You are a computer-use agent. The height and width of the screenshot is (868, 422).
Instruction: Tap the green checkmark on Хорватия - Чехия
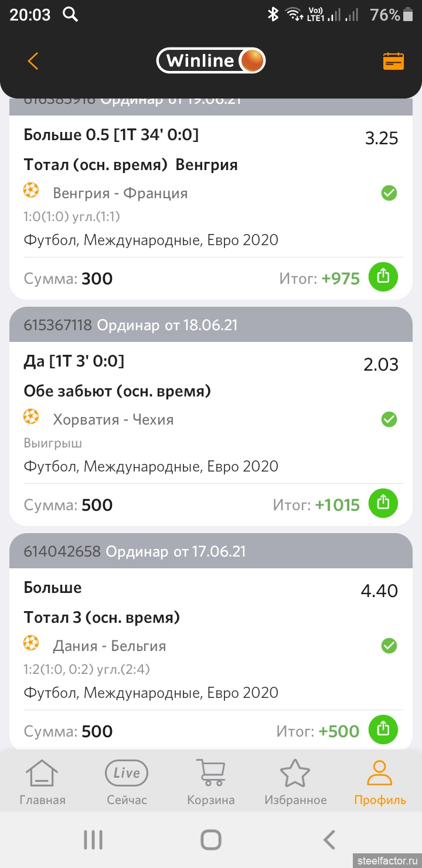tap(389, 419)
